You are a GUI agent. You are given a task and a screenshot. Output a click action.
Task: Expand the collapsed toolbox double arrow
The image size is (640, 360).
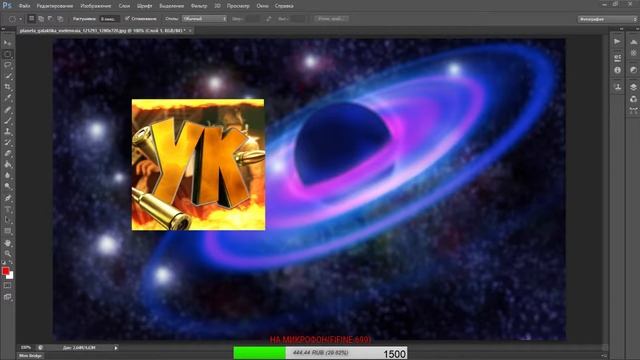[x=3, y=29]
